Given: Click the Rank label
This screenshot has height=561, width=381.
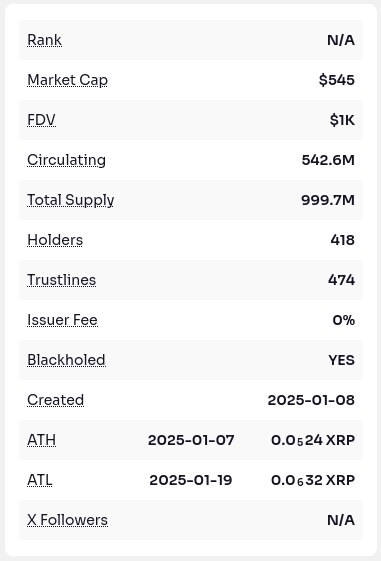Looking at the screenshot, I should 44,40.
